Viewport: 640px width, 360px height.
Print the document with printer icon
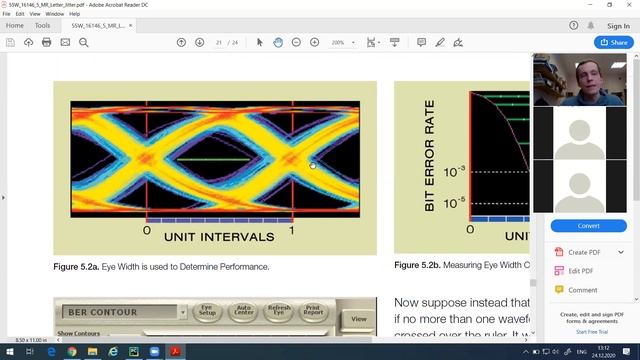point(47,42)
